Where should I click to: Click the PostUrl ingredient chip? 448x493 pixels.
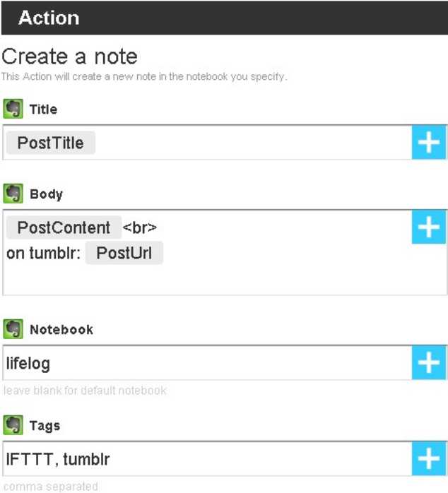tap(124, 253)
